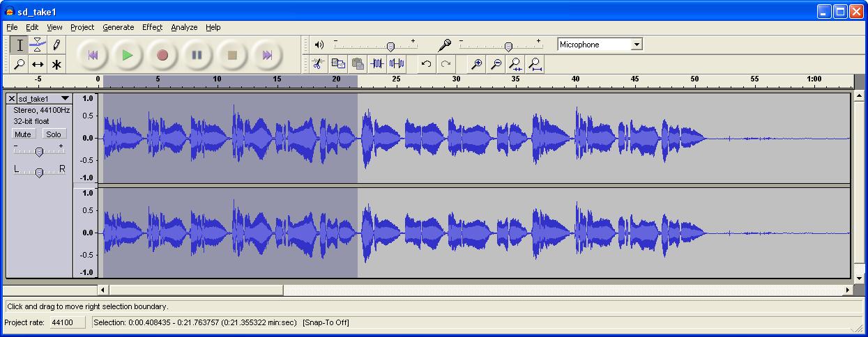Select the Time Shift tool
This screenshot has height=337, width=868.
coord(38,64)
